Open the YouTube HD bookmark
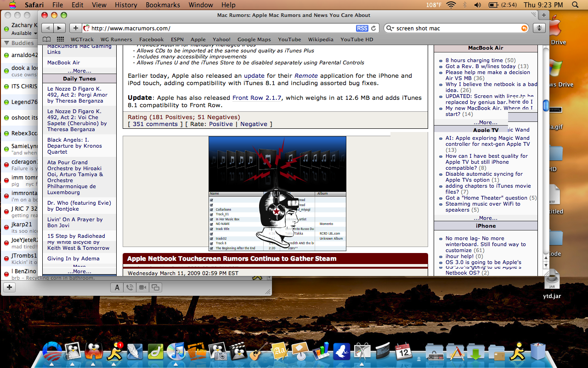The width and height of the screenshot is (588, 368). (x=356, y=40)
